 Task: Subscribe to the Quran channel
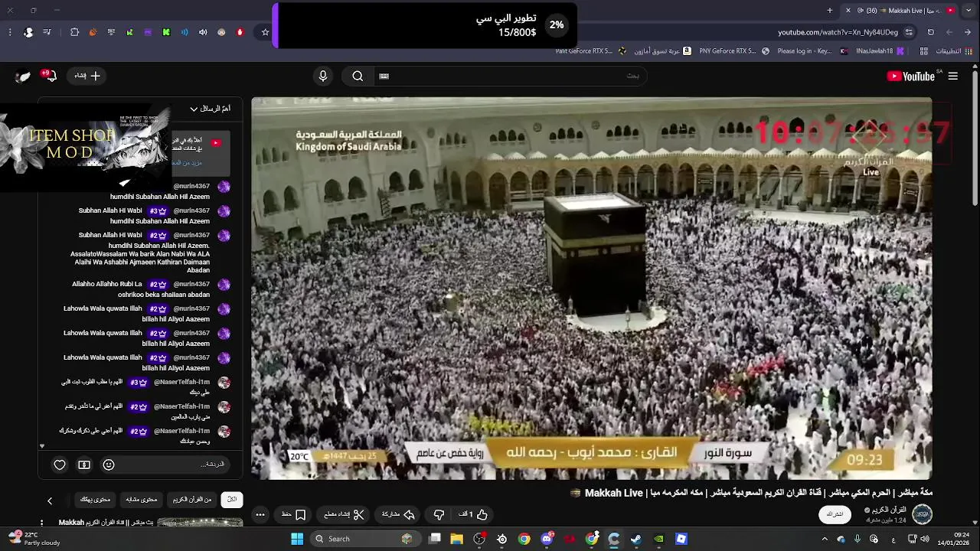[x=835, y=514]
